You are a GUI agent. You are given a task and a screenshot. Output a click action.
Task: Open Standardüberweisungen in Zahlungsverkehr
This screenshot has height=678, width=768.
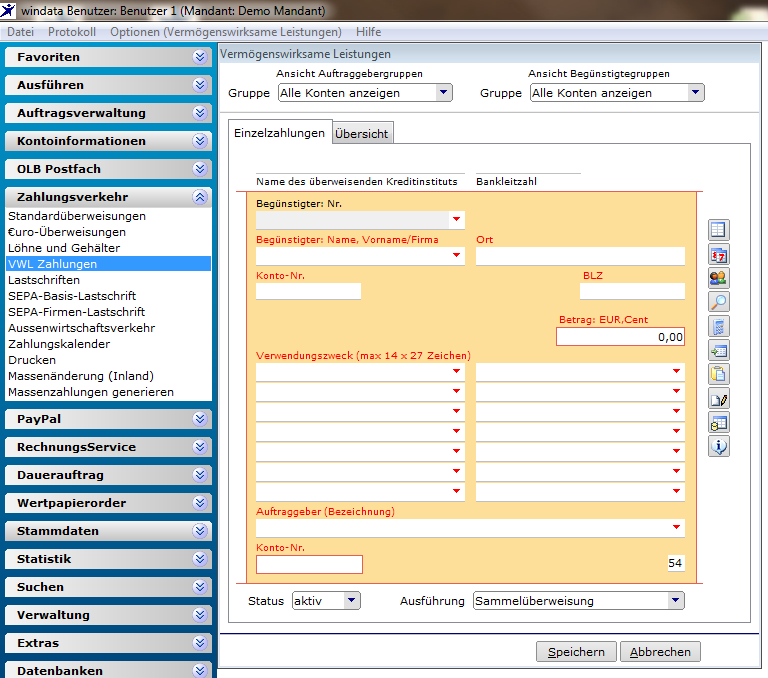[x=77, y=216]
